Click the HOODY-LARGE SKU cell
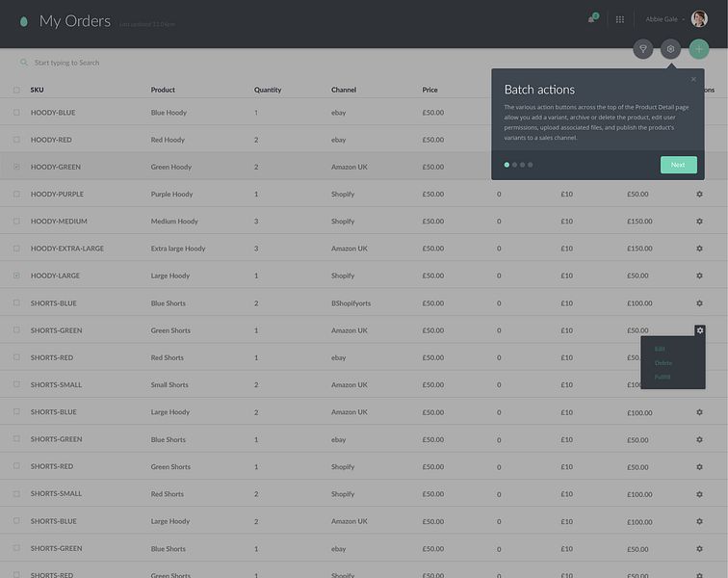The height and width of the screenshot is (578, 728). 55,276
